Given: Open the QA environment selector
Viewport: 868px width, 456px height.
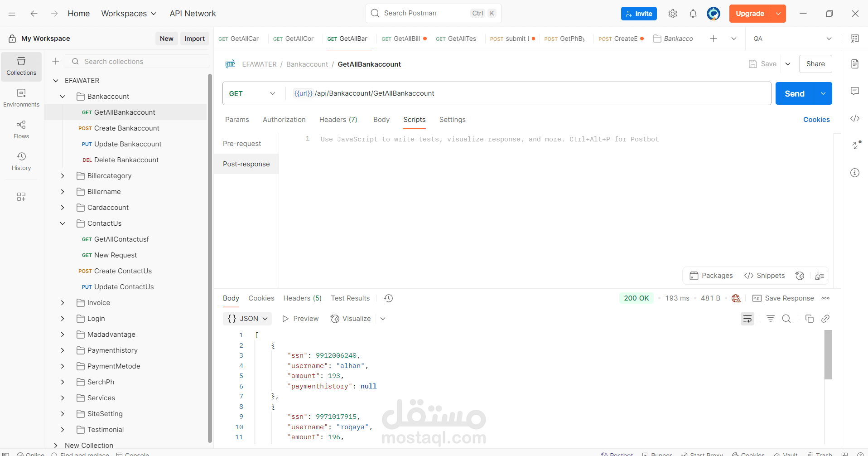Looking at the screenshot, I should tap(792, 39).
